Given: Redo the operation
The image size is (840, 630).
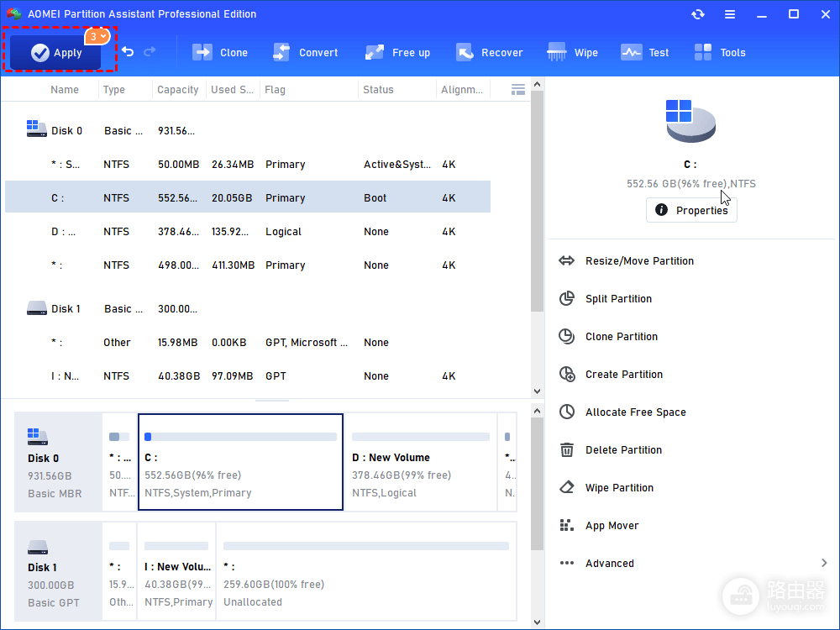Looking at the screenshot, I should 150,51.
